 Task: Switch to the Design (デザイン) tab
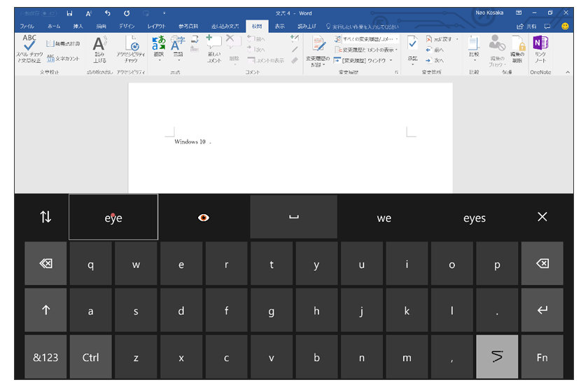127,27
